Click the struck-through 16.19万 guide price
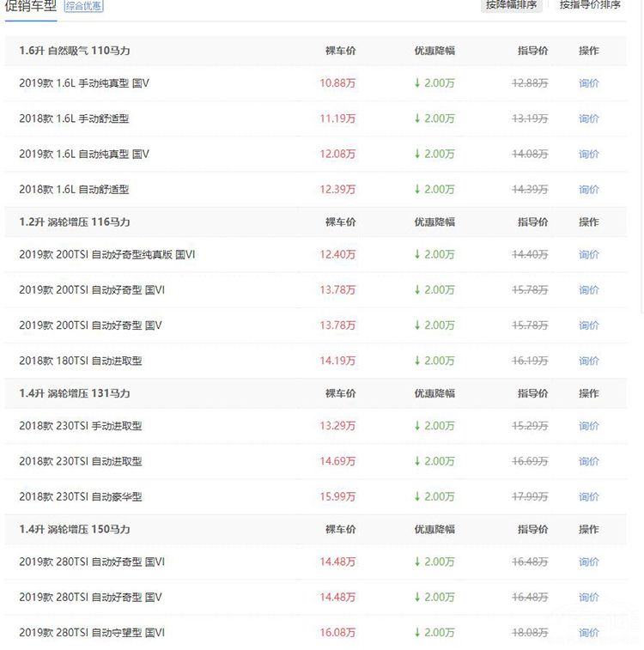Viewport: 644px width, 650px height. [530, 361]
